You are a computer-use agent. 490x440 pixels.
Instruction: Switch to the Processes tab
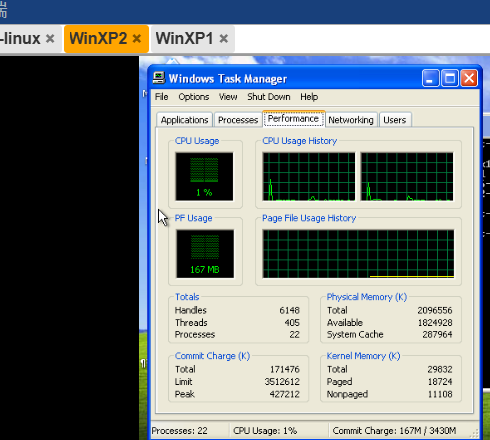click(238, 120)
